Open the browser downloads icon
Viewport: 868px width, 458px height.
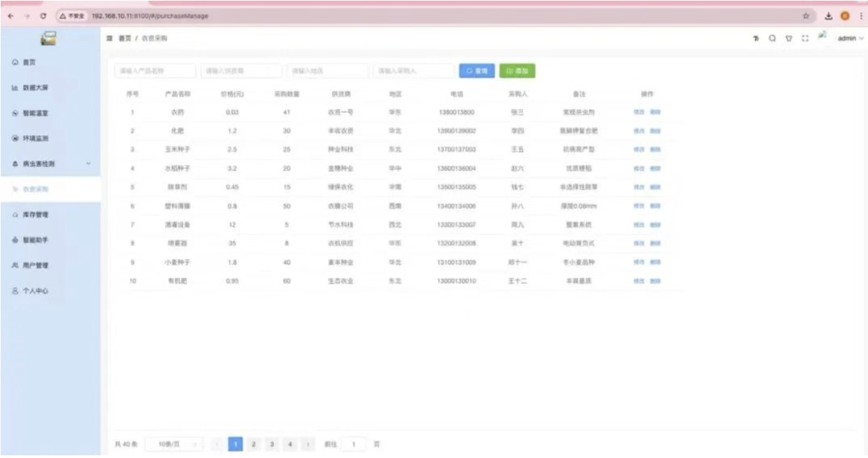coord(829,16)
